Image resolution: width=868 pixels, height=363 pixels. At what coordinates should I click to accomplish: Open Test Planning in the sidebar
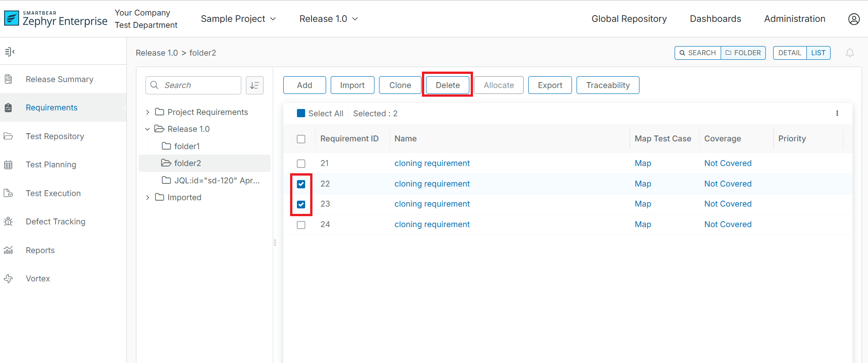(51, 165)
